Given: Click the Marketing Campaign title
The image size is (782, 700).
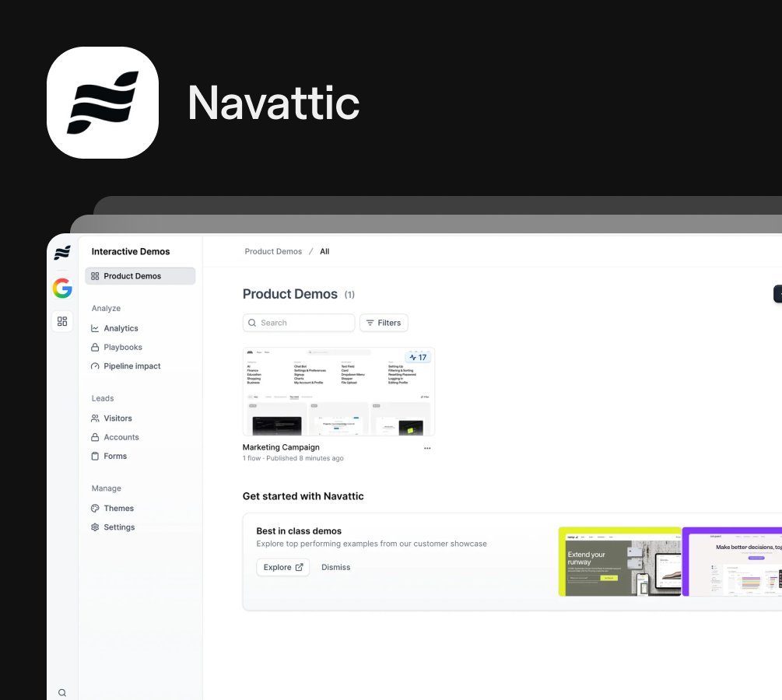Looking at the screenshot, I should point(281,447).
